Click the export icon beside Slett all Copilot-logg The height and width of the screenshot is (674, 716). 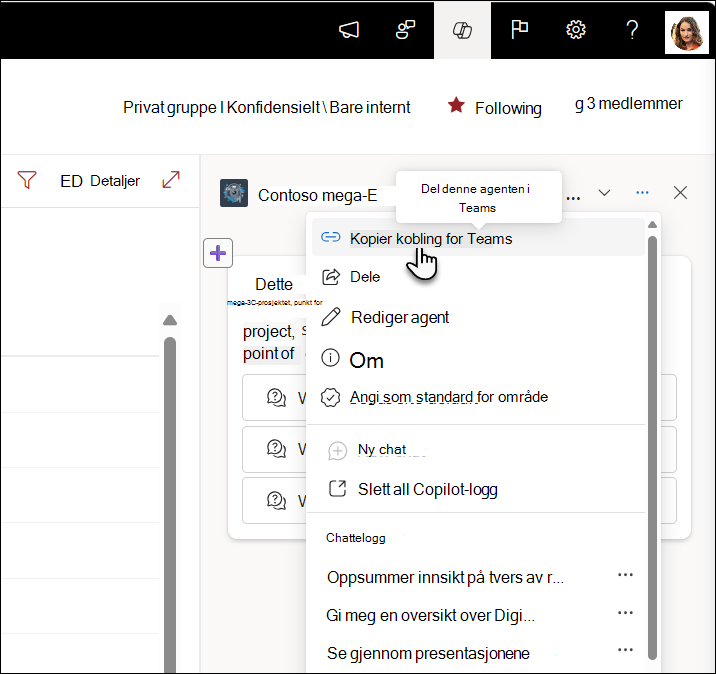tap(337, 488)
